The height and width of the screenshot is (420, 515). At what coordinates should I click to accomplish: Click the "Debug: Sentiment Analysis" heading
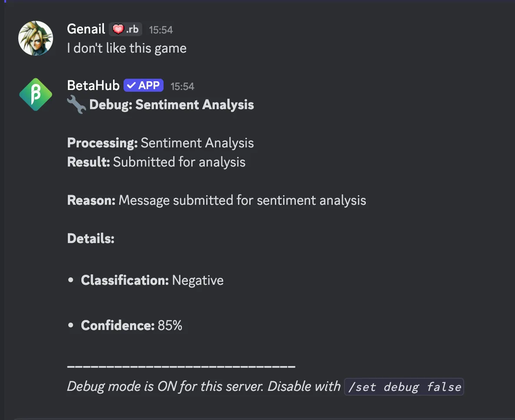[x=172, y=105]
